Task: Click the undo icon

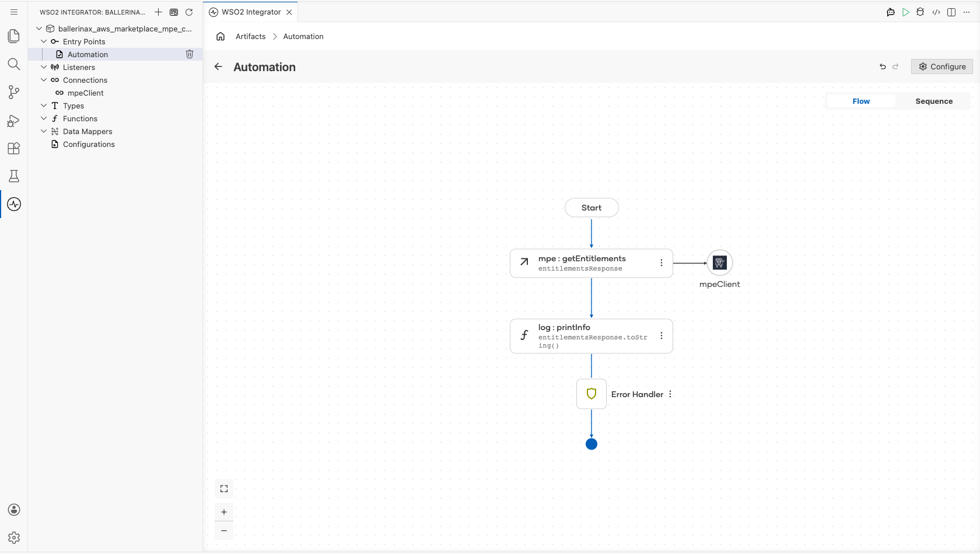Action: (883, 66)
